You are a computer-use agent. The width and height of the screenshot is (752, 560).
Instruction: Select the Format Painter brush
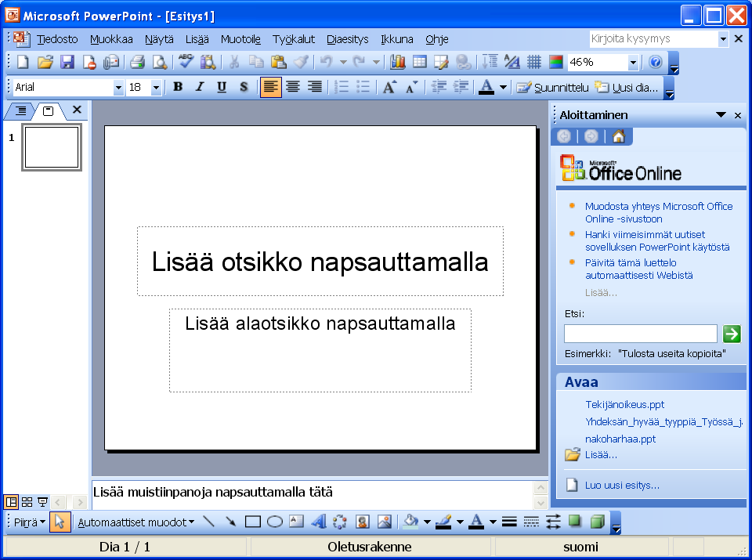(x=301, y=62)
